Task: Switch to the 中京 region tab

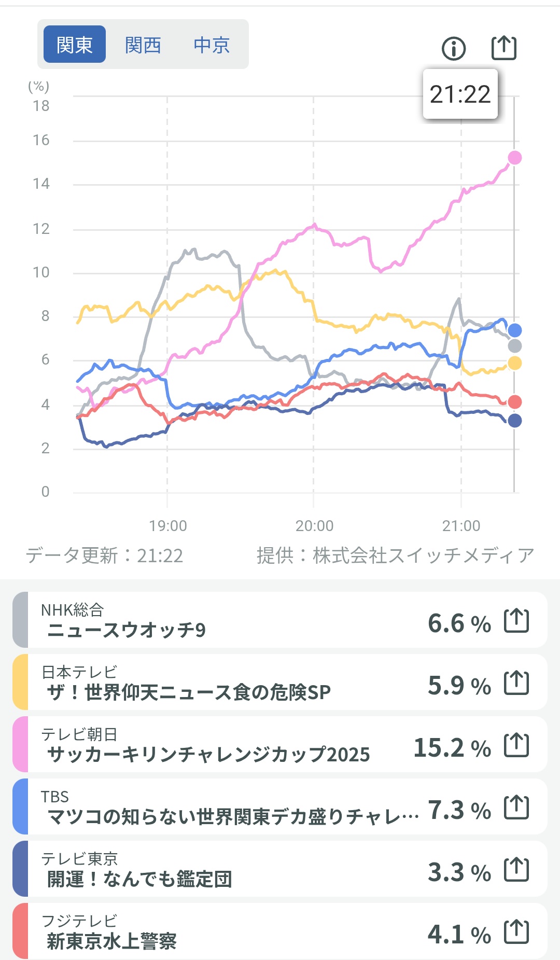Action: (212, 45)
